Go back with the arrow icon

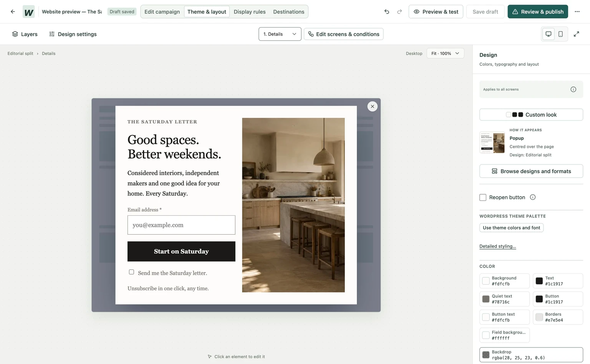[x=13, y=12]
